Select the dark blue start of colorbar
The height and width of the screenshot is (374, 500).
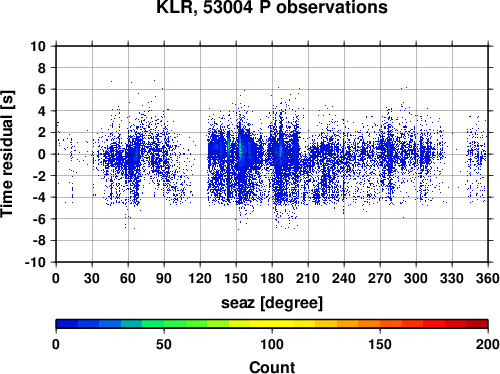pos(67,324)
